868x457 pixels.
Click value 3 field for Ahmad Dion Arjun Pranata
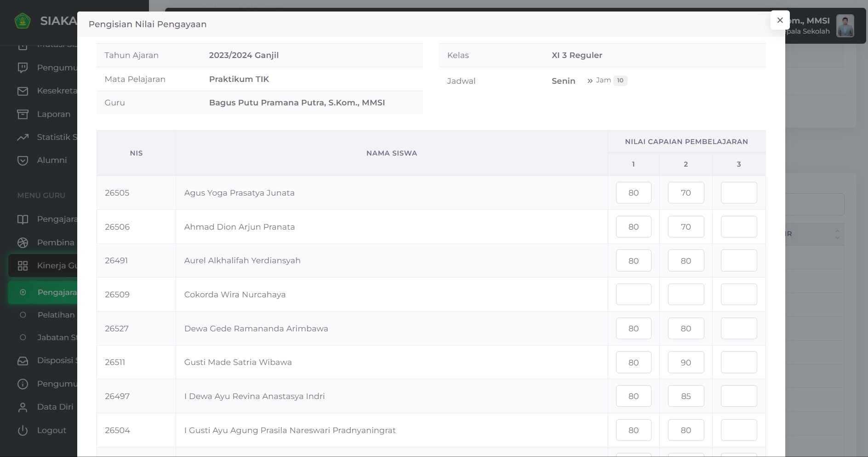pyautogui.click(x=739, y=227)
